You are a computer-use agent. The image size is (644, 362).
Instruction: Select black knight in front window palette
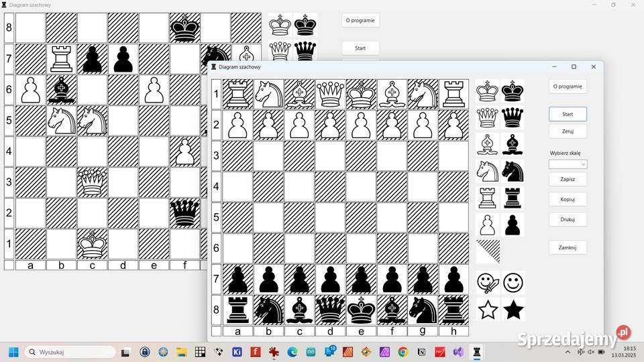(x=513, y=171)
